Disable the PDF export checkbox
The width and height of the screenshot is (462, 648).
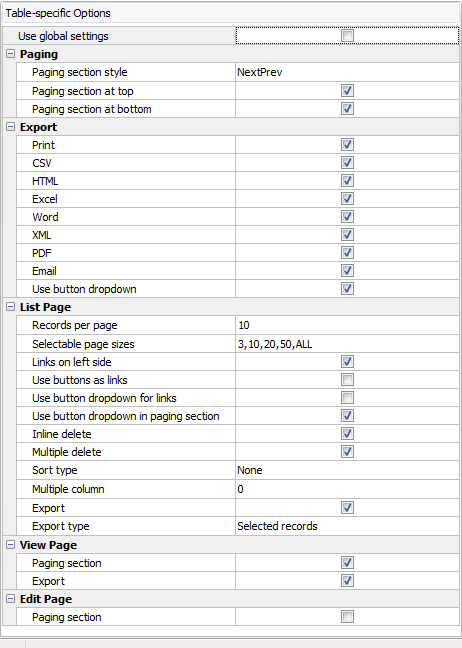pyautogui.click(x=347, y=253)
